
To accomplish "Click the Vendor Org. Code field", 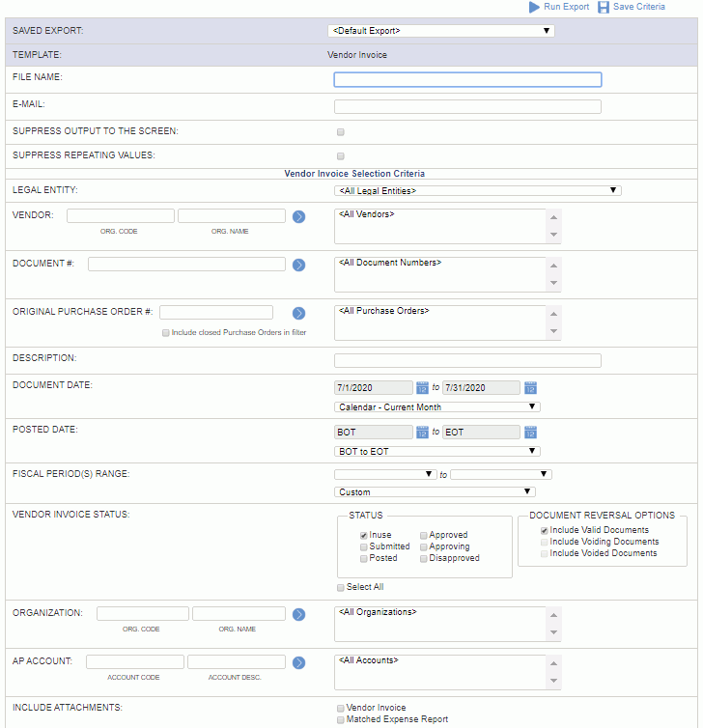I will 121,215.
